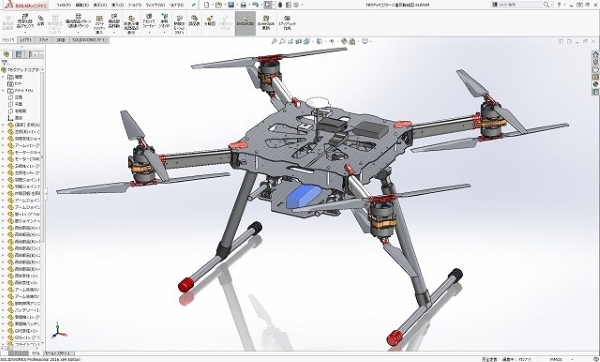This screenshot has width=600, height=362.
Task: Open the PropertyManager tab icon in left panel
Action: point(18,54)
